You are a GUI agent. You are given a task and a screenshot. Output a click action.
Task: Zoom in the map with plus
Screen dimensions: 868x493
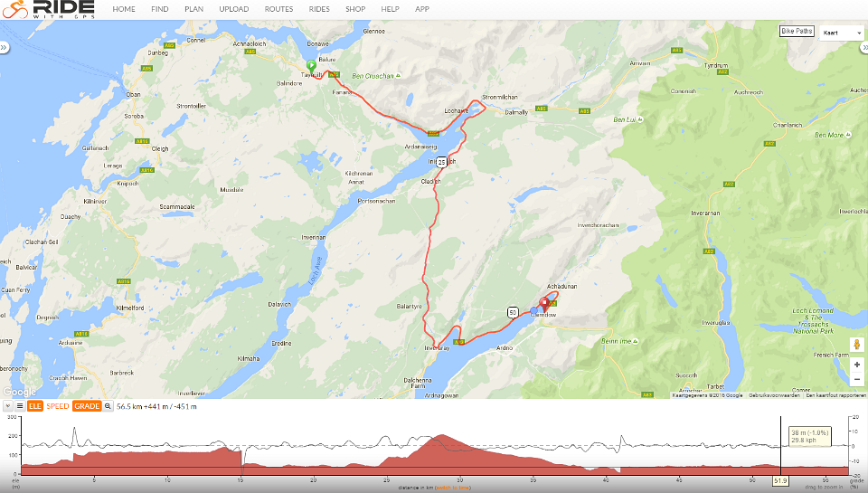click(856, 365)
